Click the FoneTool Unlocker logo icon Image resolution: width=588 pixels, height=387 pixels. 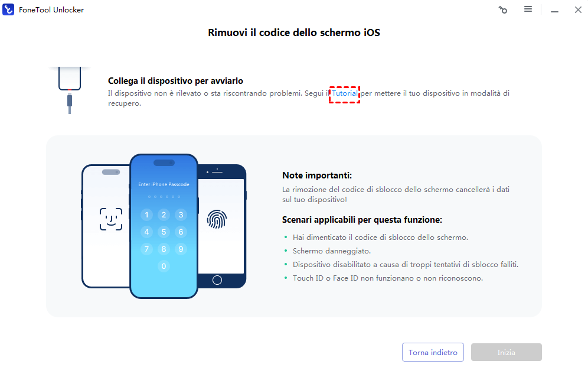click(8, 9)
